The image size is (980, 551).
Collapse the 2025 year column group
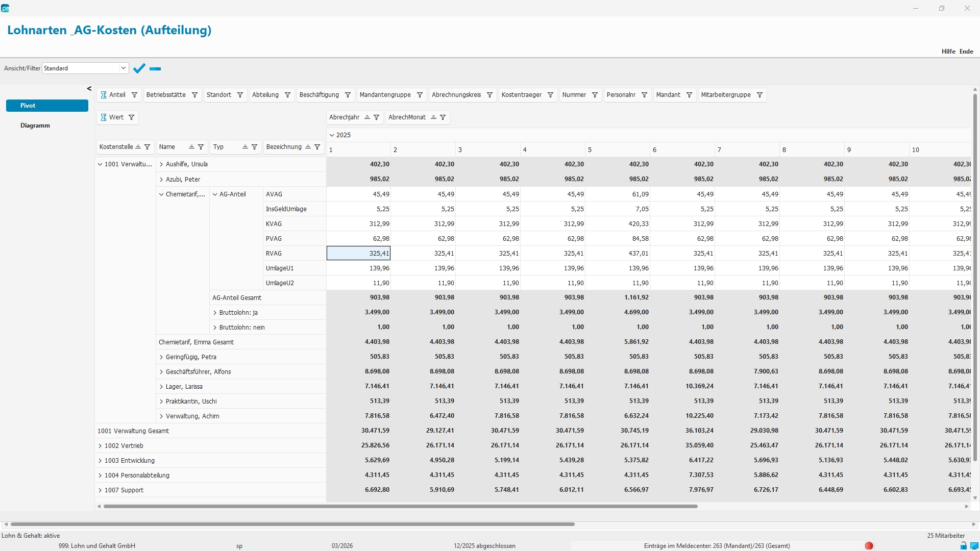click(332, 135)
